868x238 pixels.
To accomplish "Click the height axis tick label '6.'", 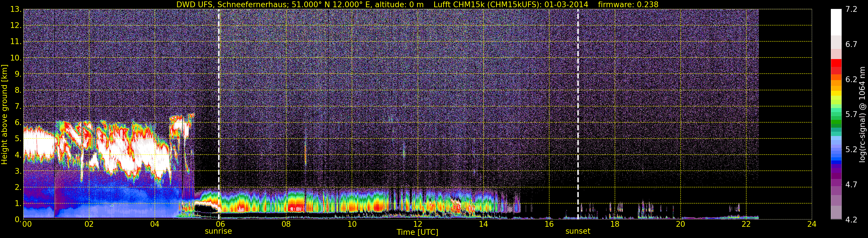I will tap(18, 123).
